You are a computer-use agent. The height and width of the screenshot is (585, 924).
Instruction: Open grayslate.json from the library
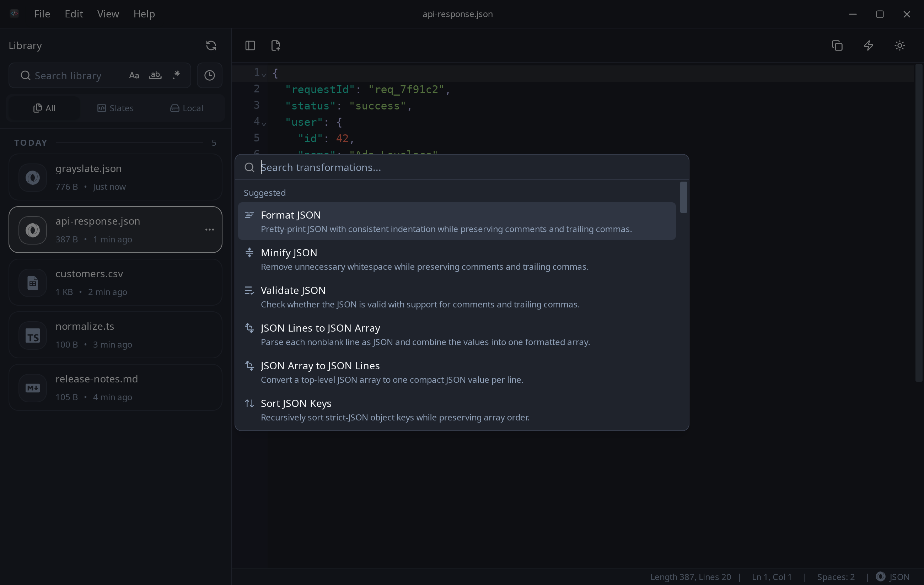tap(116, 177)
